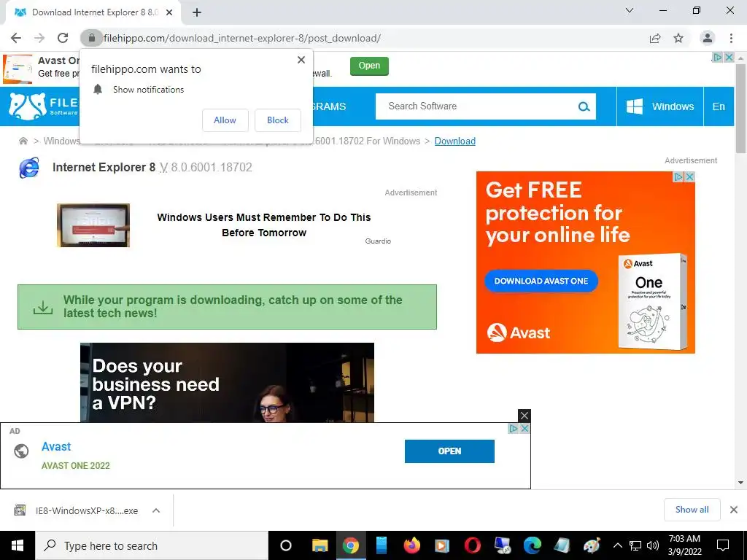
Task: Expand download item options chevron
Action: (156, 510)
